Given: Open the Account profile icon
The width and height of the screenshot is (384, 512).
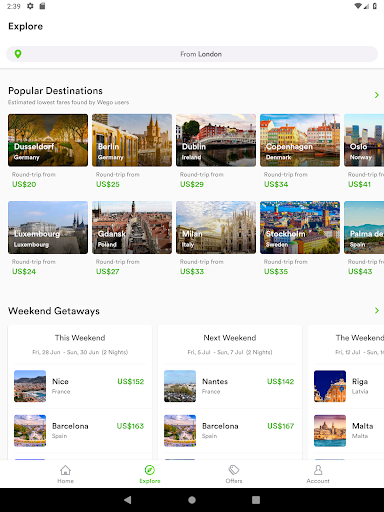Looking at the screenshot, I should click(x=318, y=470).
